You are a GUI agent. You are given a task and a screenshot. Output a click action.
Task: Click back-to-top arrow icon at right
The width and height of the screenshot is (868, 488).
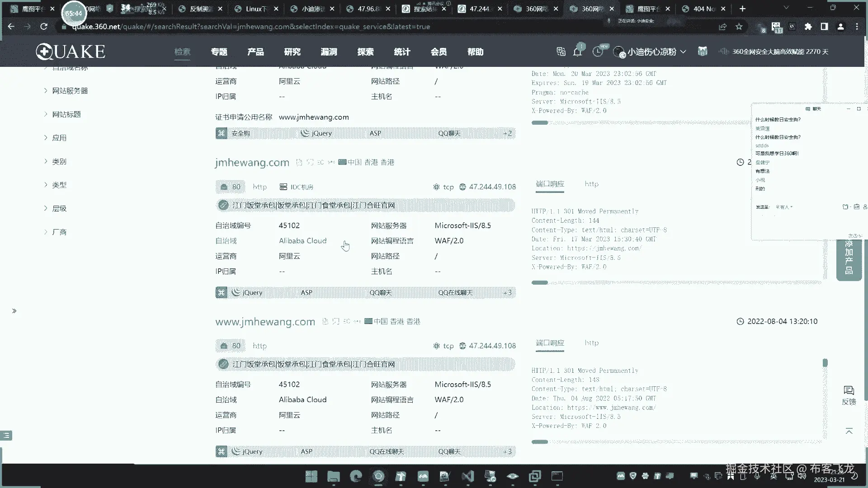pyautogui.click(x=849, y=431)
